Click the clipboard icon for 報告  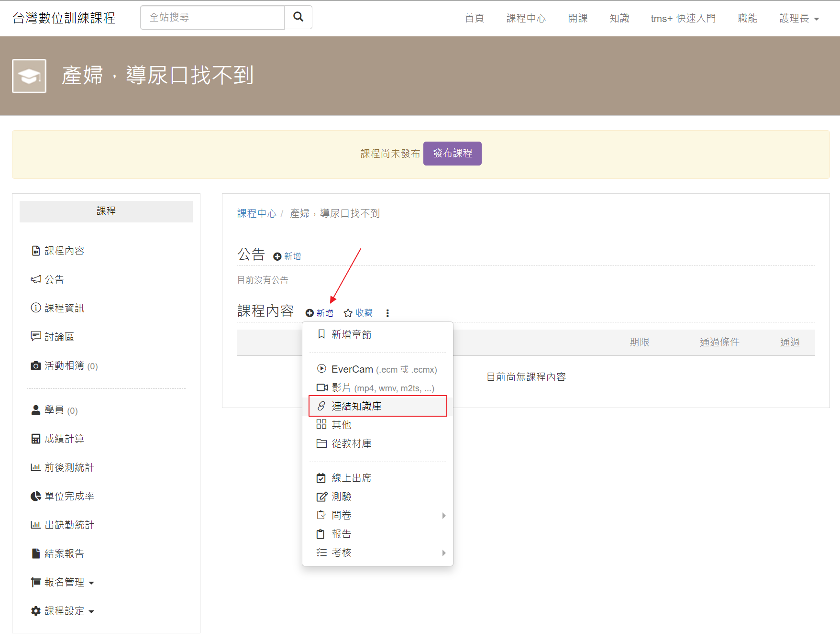pos(321,534)
